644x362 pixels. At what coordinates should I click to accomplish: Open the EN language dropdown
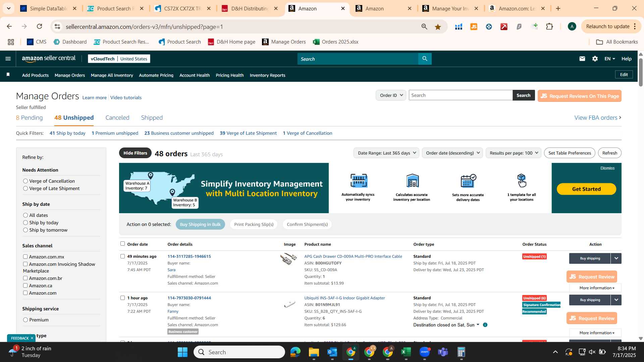click(609, 59)
